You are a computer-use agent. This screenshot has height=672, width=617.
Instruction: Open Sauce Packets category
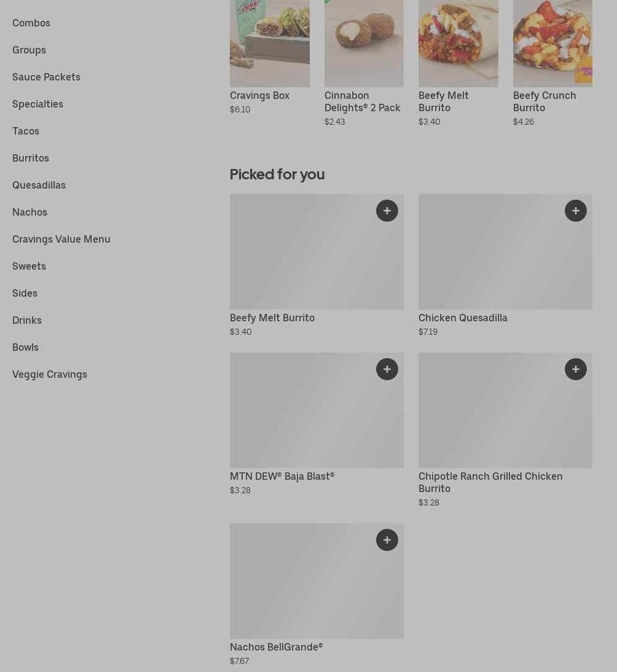pos(46,77)
